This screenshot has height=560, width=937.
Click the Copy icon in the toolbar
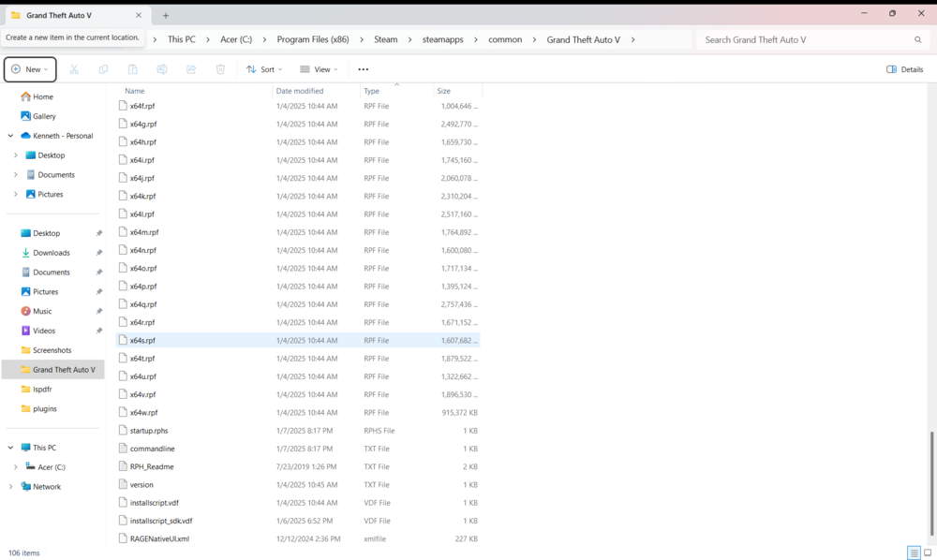(x=103, y=68)
